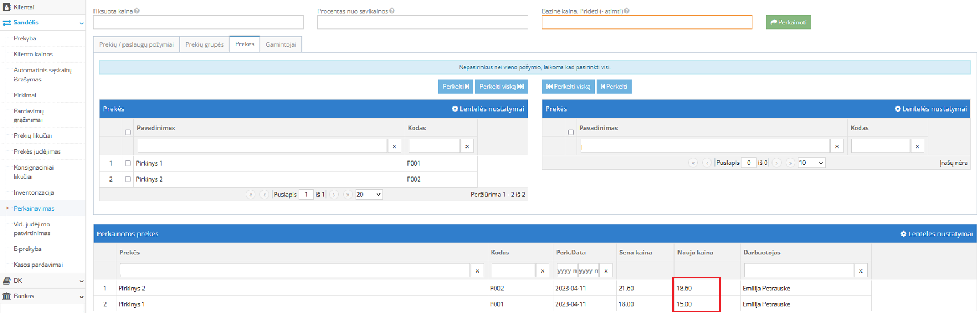Toggle select-all checkbox in right Prekės table
The image size is (980, 313).
point(570,132)
